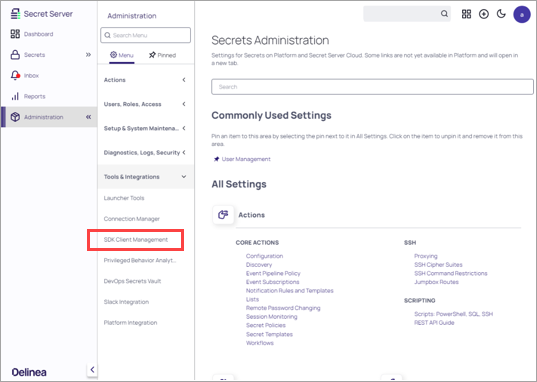Open Proxying link under SSH
The height and width of the screenshot is (382, 537).
(426, 256)
